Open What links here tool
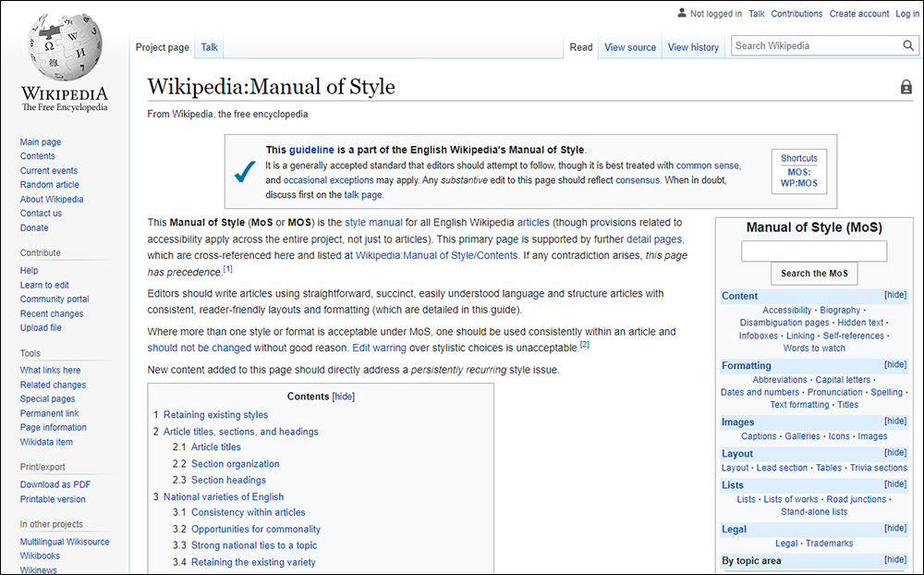 coord(50,371)
